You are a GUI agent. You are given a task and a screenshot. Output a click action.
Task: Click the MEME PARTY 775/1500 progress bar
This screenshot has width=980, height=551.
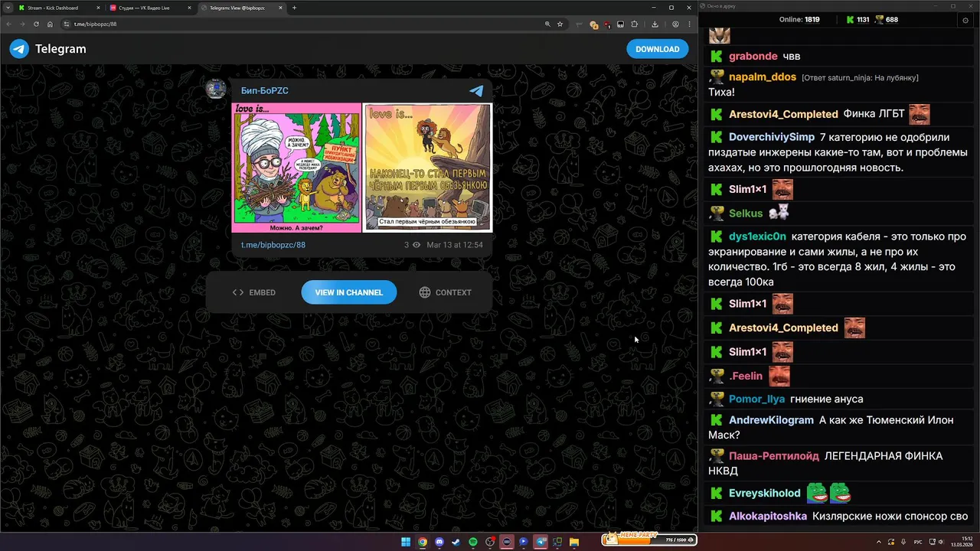click(x=649, y=540)
